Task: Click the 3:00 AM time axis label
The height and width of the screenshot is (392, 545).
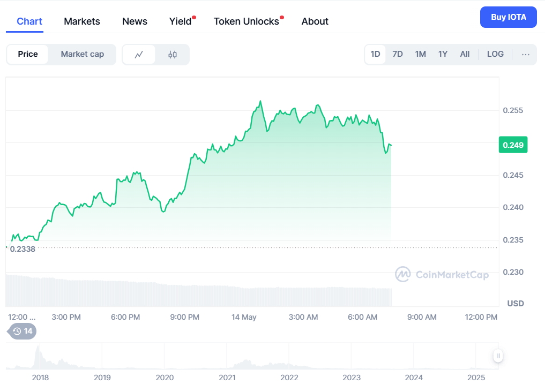Action: click(303, 317)
